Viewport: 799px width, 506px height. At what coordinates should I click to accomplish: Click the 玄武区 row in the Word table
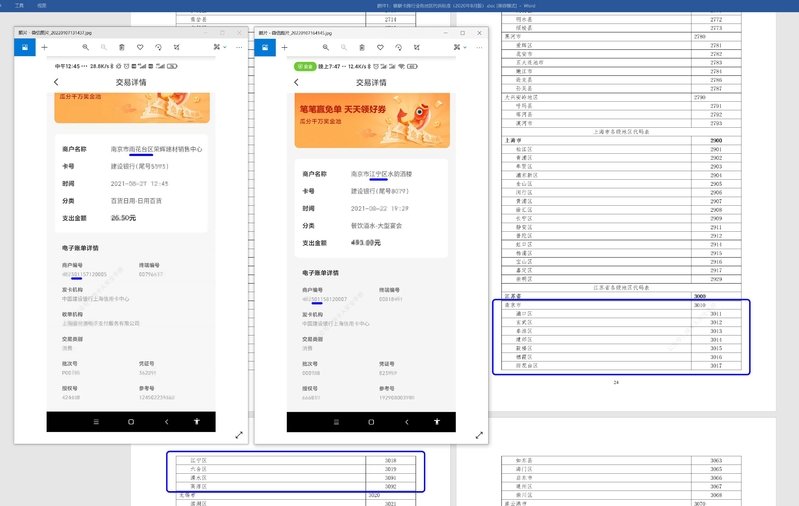pos(621,322)
